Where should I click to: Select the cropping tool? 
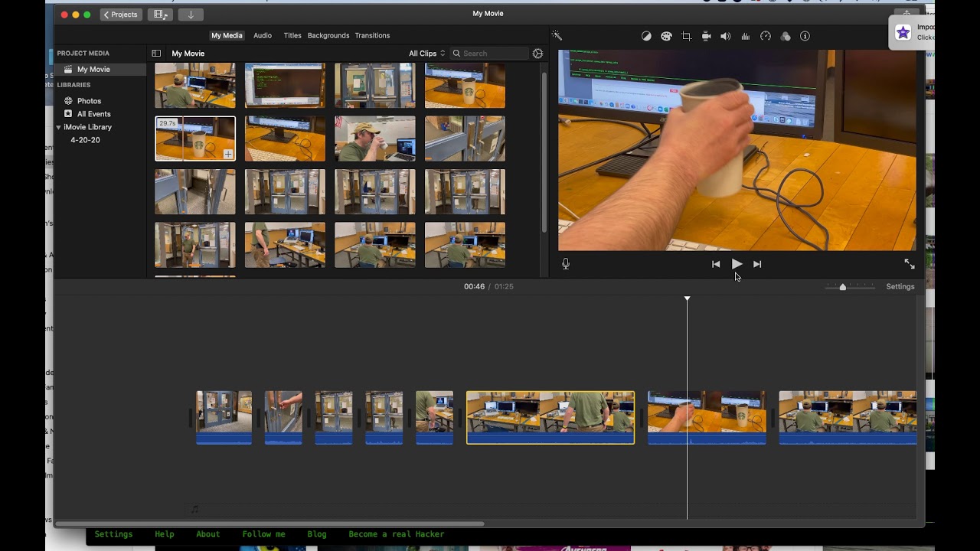tap(686, 36)
